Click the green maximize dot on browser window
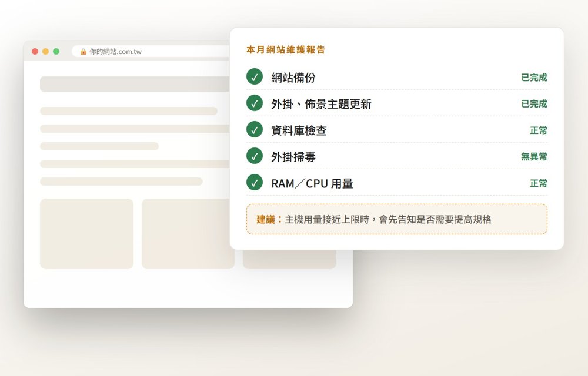The height and width of the screenshot is (376, 588). [56, 51]
